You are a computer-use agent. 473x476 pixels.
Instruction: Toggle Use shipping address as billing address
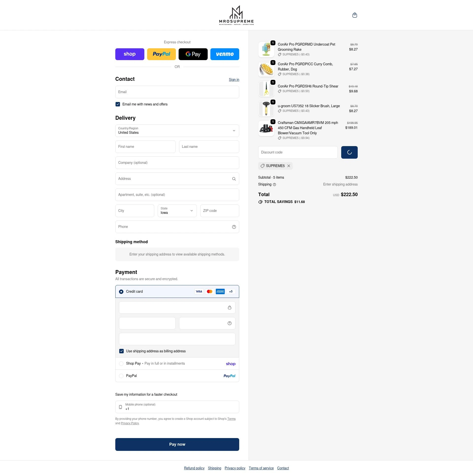[121, 351]
